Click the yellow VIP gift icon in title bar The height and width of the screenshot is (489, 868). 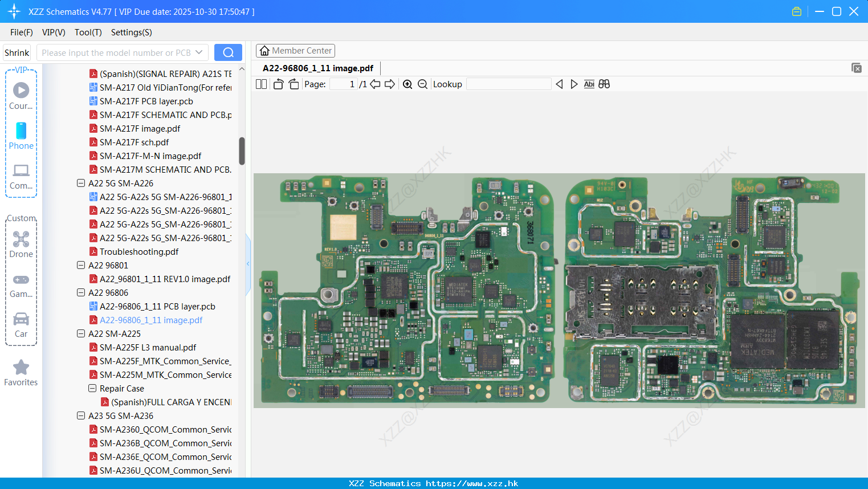[797, 11]
